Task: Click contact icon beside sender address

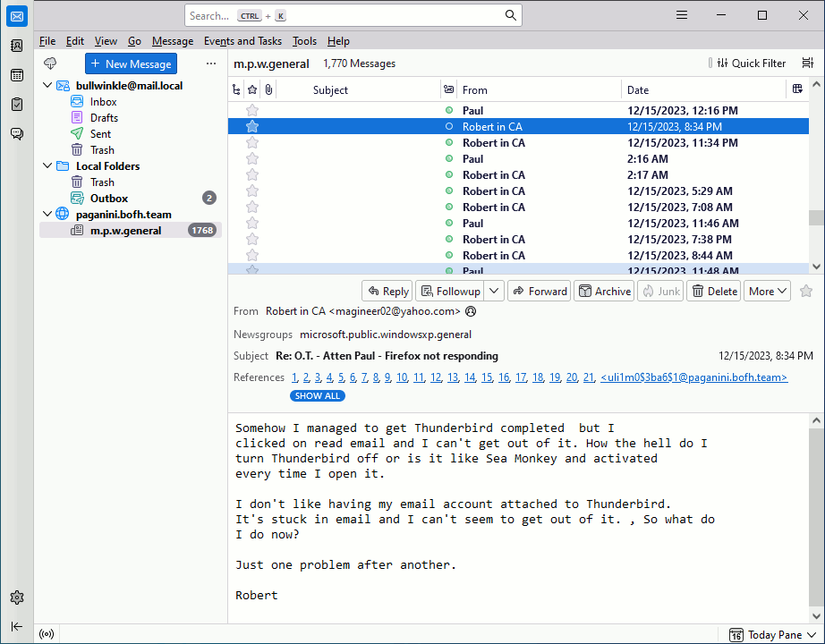Action: point(471,311)
